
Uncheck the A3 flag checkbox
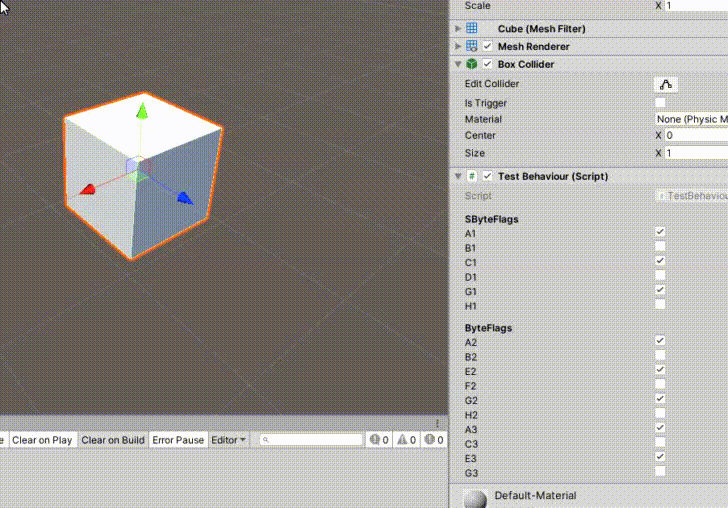(660, 428)
